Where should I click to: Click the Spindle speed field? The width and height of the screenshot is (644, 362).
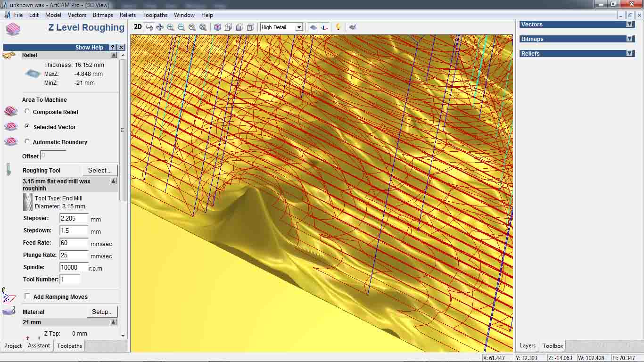(x=74, y=267)
